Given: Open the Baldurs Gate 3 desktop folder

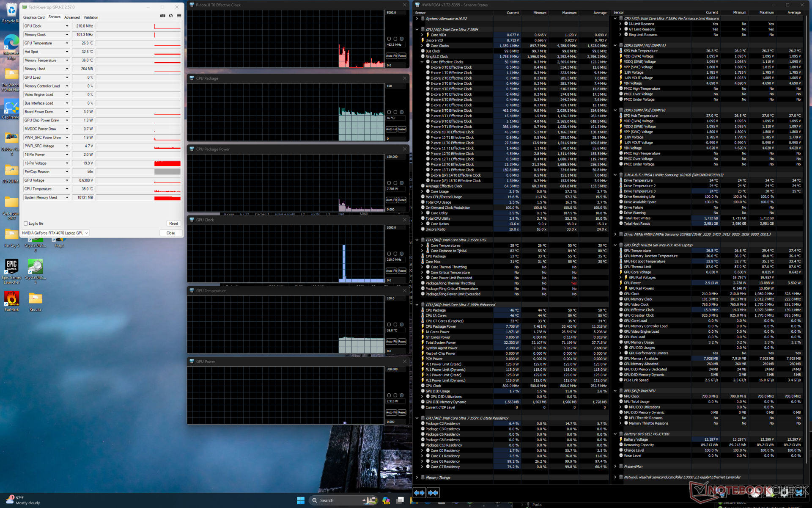Looking at the screenshot, I should coord(11,144).
